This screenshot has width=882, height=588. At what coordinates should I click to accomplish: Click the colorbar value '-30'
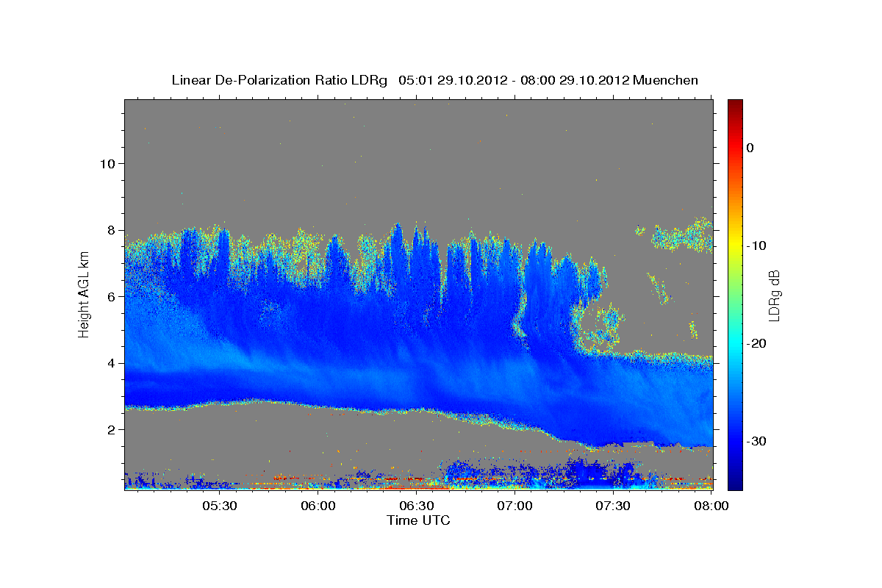tap(756, 441)
